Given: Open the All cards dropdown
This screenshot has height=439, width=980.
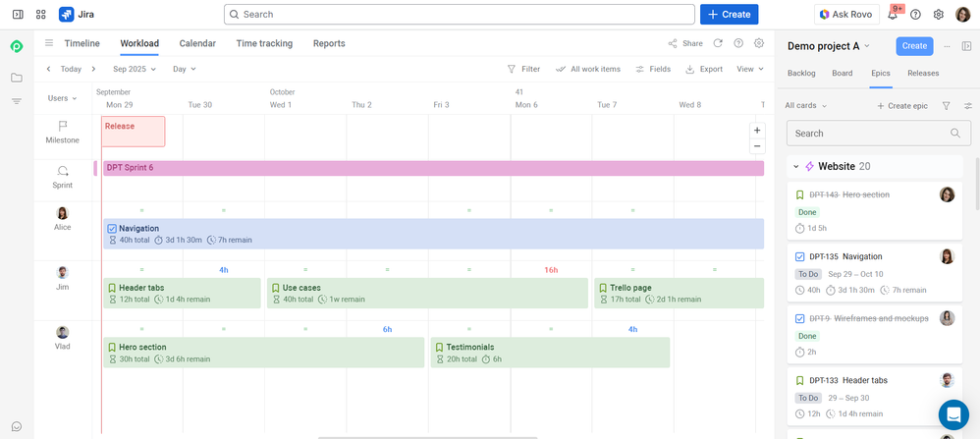Looking at the screenshot, I should [805, 106].
